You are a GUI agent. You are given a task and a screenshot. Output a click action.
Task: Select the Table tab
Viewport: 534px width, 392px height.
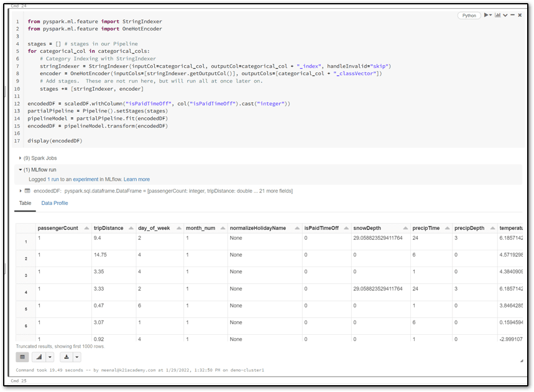pyautogui.click(x=25, y=203)
